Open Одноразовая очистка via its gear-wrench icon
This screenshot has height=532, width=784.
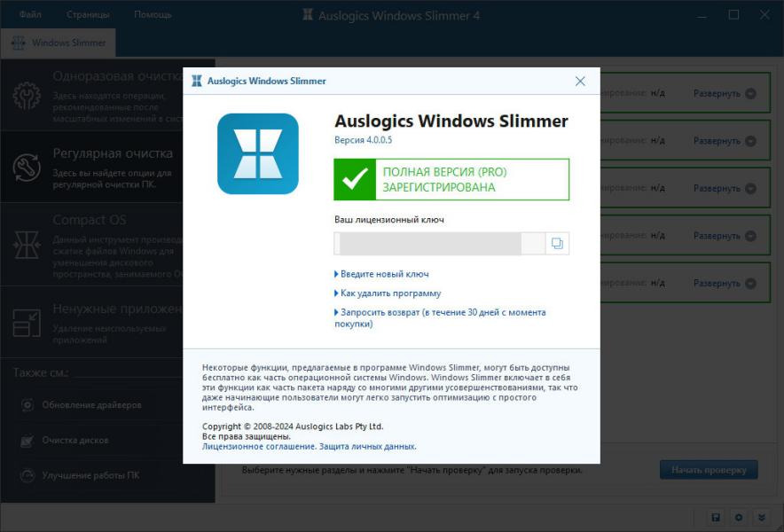tap(27, 96)
